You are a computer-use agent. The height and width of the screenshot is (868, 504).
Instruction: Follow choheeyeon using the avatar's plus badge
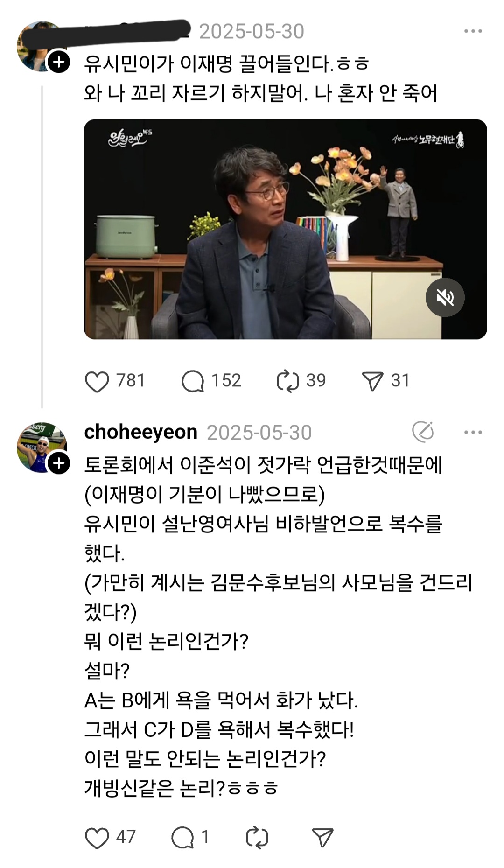[x=59, y=463]
